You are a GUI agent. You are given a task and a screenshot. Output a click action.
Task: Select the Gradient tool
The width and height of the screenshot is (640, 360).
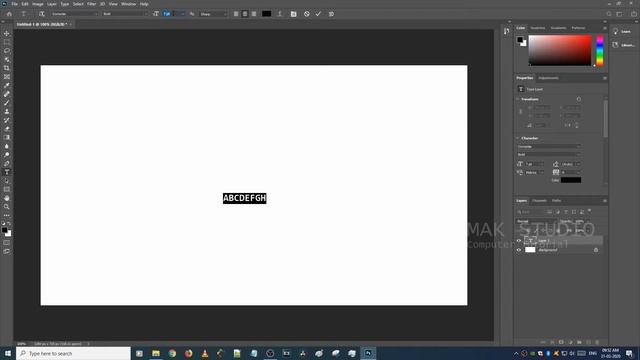click(7, 137)
